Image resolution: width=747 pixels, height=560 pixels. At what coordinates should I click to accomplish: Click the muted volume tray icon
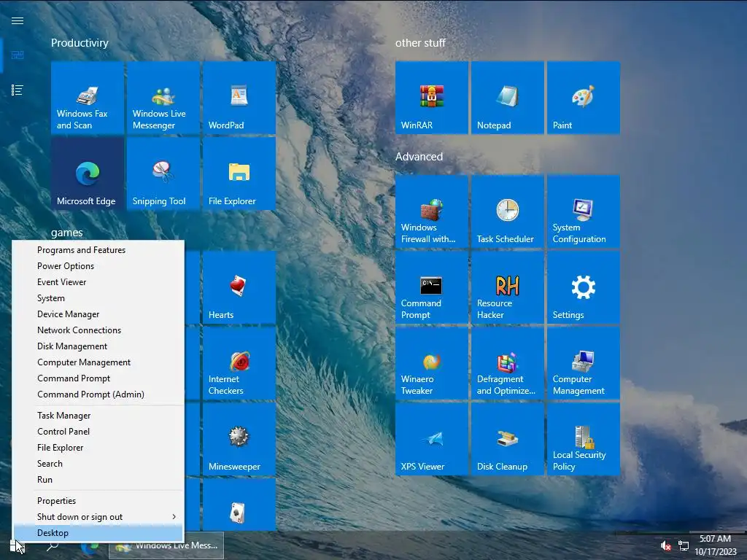pyautogui.click(x=665, y=545)
